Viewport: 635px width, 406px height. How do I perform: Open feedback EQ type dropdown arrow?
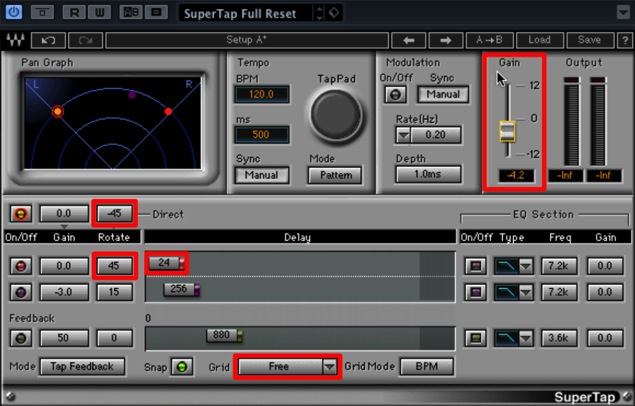pos(526,338)
